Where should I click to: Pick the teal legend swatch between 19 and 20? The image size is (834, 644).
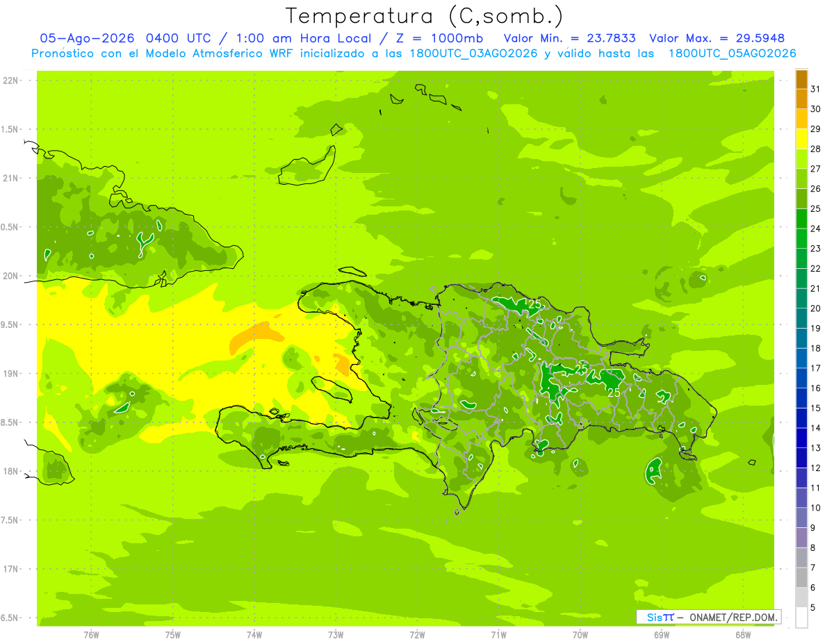[801, 318]
